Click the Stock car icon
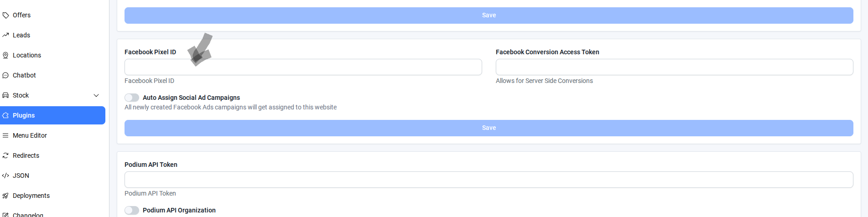Image resolution: width=868 pixels, height=217 pixels. tap(5, 95)
